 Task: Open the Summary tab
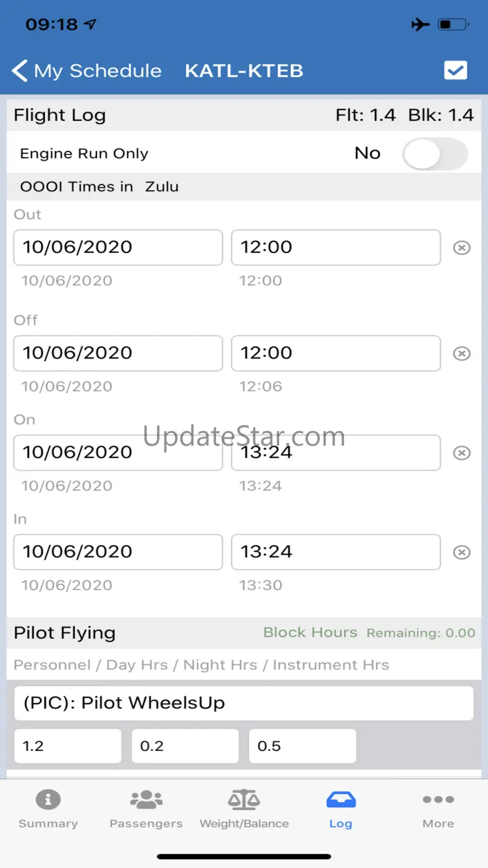tap(48, 809)
